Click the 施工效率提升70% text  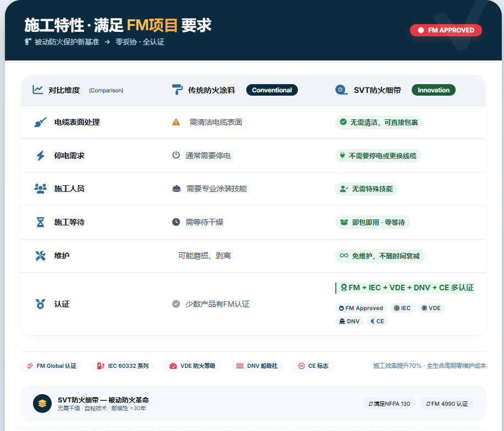tap(397, 366)
